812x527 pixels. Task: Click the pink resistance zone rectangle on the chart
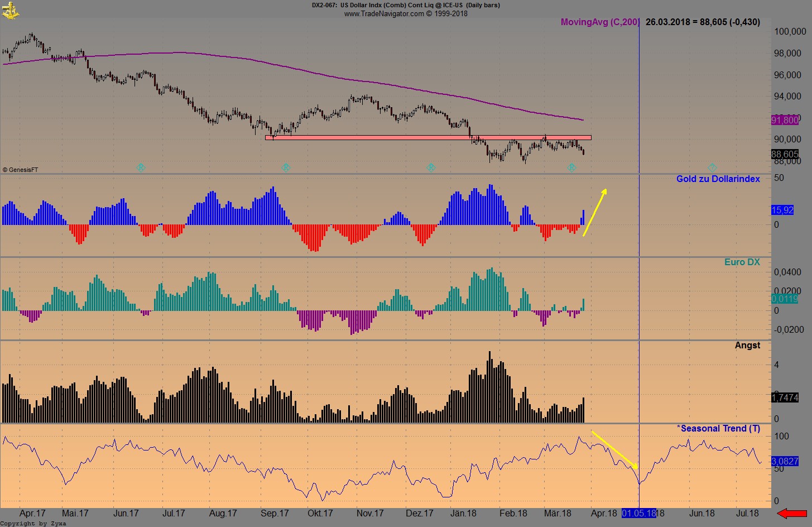pos(429,137)
